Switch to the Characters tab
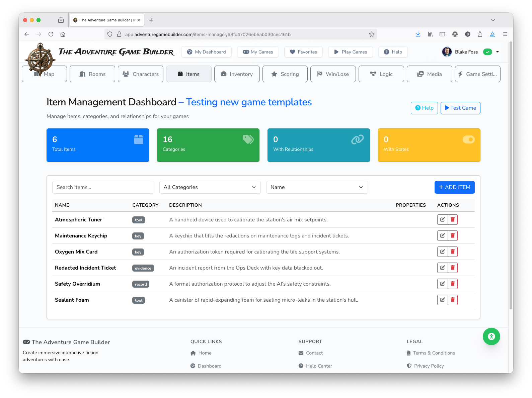 [141, 74]
